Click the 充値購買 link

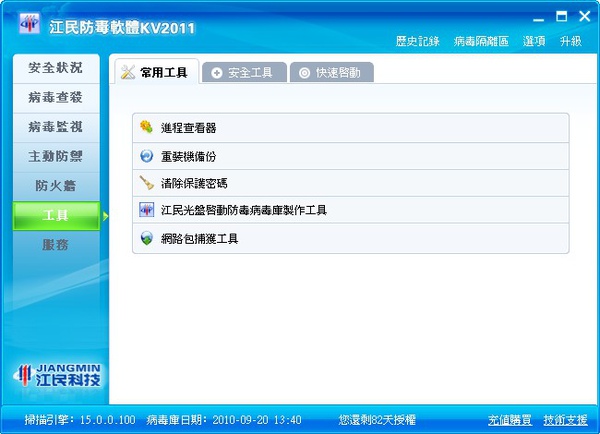(510, 420)
